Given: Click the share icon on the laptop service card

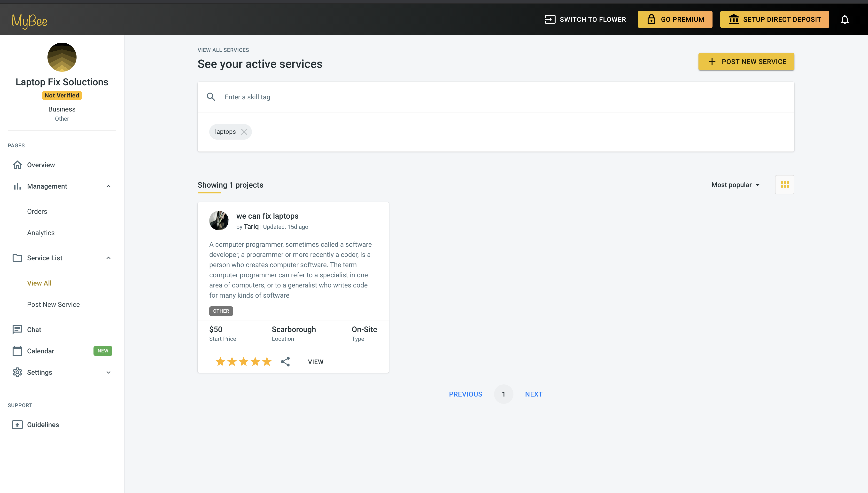Looking at the screenshot, I should click(x=285, y=361).
